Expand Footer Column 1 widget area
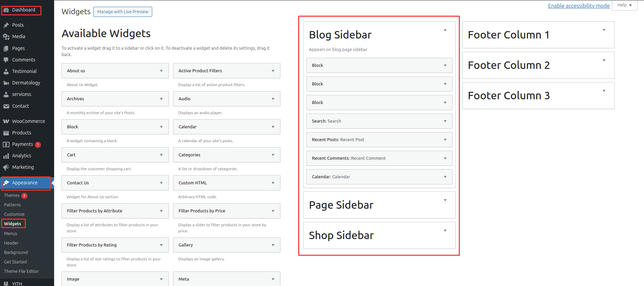 pos(604,30)
